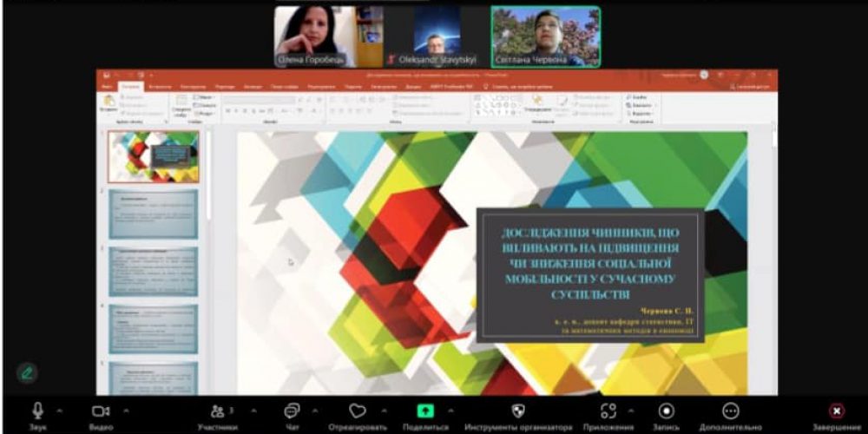
Task: Click the green annotation pencil icon
Action: (27, 373)
